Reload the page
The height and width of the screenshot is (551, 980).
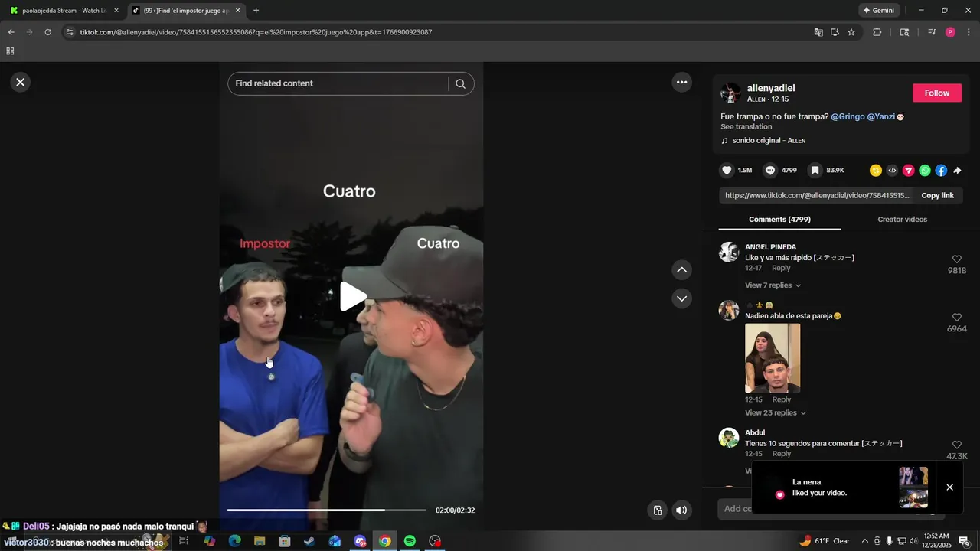click(x=47, y=32)
